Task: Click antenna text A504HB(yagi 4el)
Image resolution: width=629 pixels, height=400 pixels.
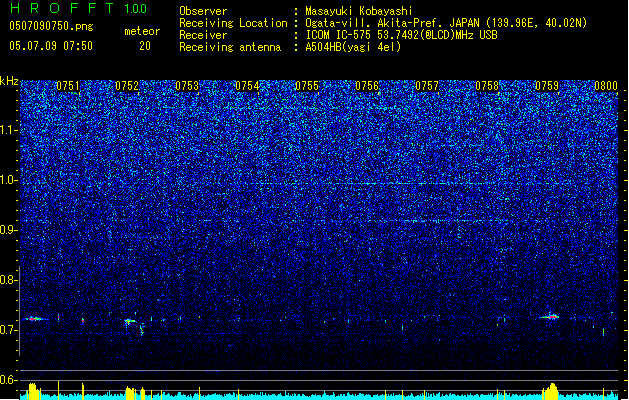Action: pos(353,47)
